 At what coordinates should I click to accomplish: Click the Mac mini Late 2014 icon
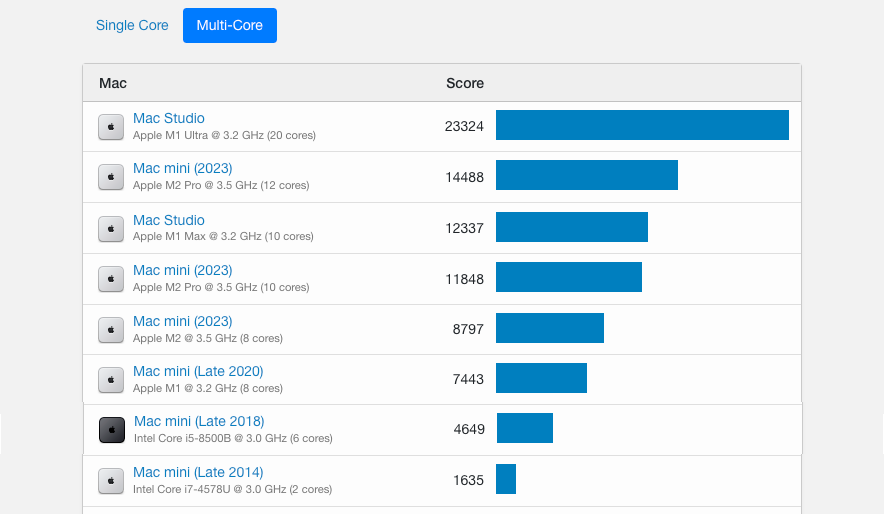(x=111, y=481)
